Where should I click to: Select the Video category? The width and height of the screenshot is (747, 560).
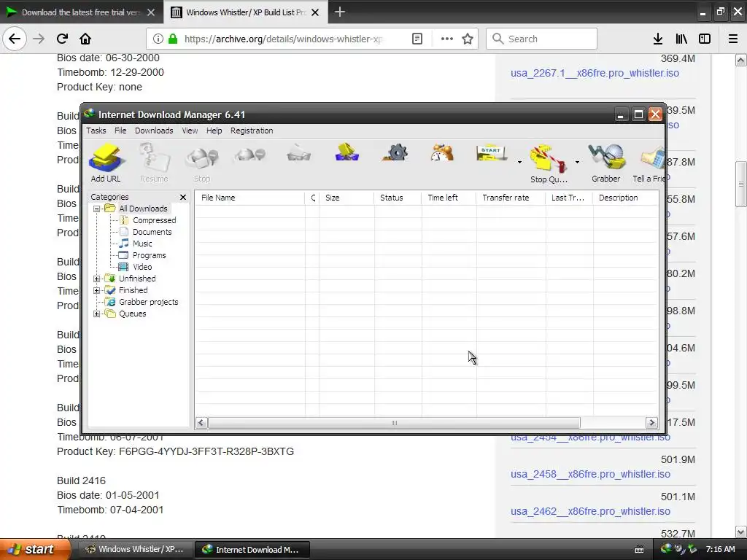[x=142, y=267]
